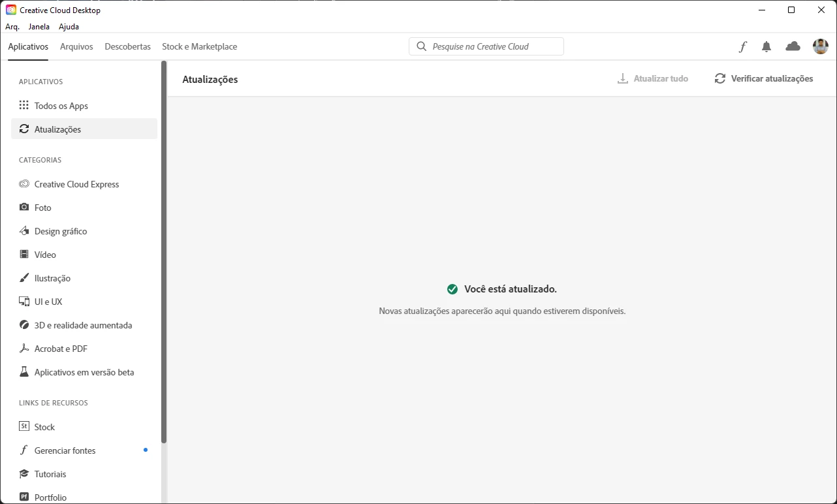Click the Creative Cloud logo in title bar

[x=11, y=10]
